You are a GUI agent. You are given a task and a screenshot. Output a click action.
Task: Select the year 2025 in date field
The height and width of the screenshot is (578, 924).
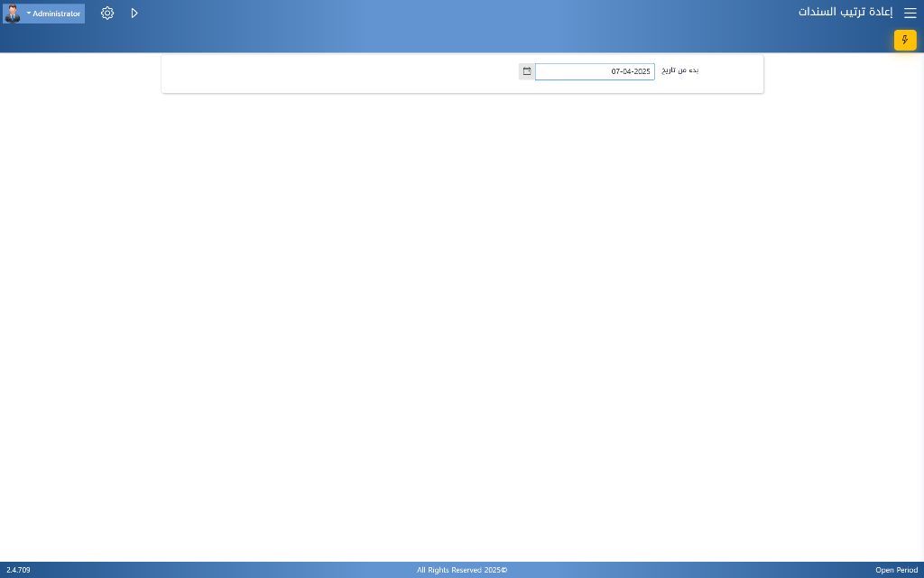click(642, 71)
